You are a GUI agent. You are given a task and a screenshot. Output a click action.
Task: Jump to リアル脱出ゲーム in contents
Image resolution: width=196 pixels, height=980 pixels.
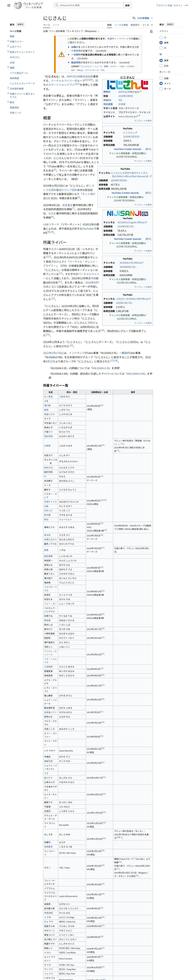point(19,73)
